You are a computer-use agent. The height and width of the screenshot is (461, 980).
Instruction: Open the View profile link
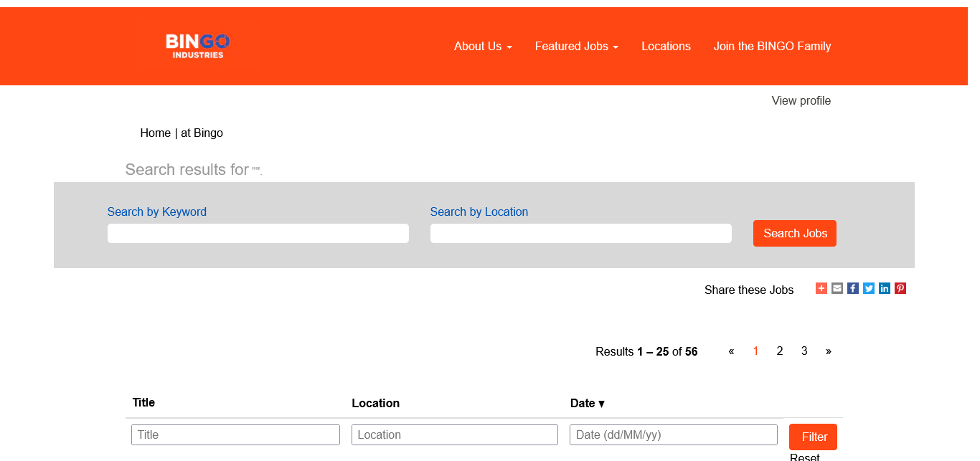pyautogui.click(x=801, y=101)
